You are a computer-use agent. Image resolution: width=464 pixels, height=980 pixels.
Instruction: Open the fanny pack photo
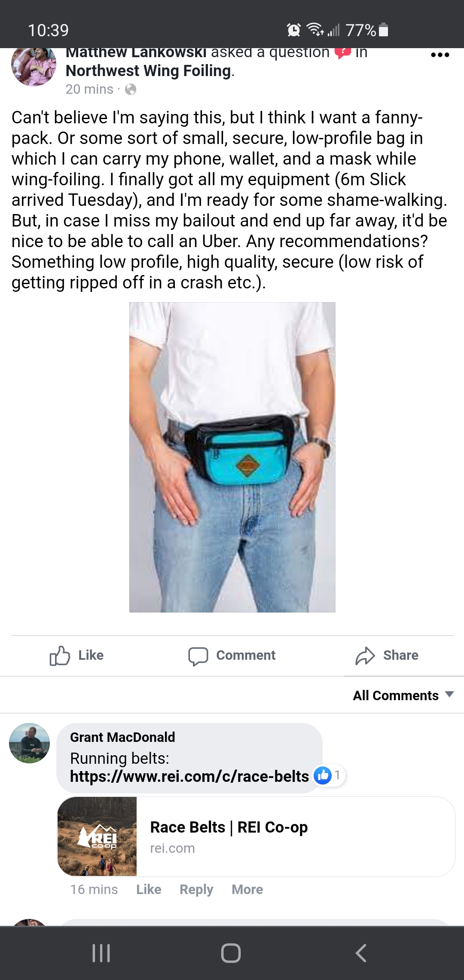(x=232, y=457)
